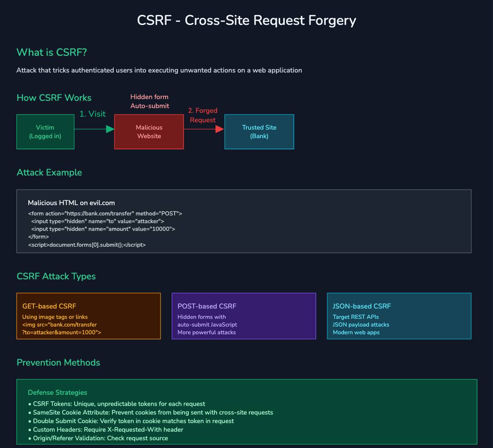Click the Hidden form Auto-submit label

[x=149, y=101]
